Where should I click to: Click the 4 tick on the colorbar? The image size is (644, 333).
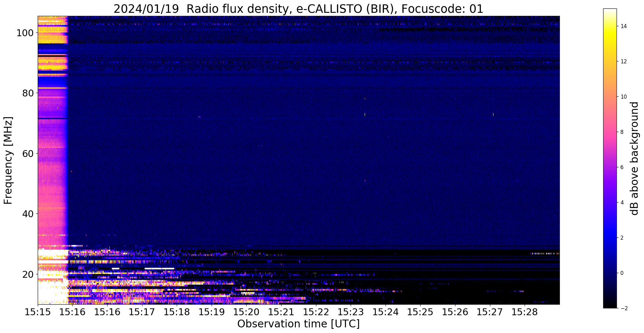[x=622, y=203]
